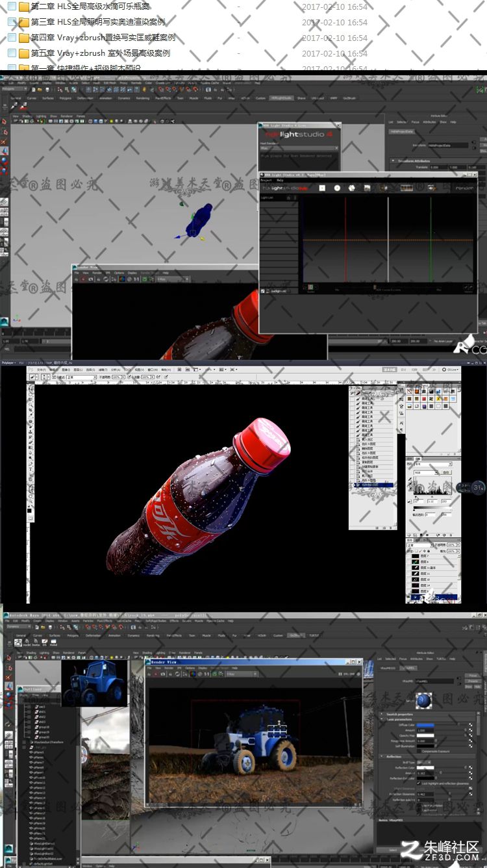Select the Zoom tool in Photoshop toolbox
Viewport: 487px width, 868px height.
point(31,502)
